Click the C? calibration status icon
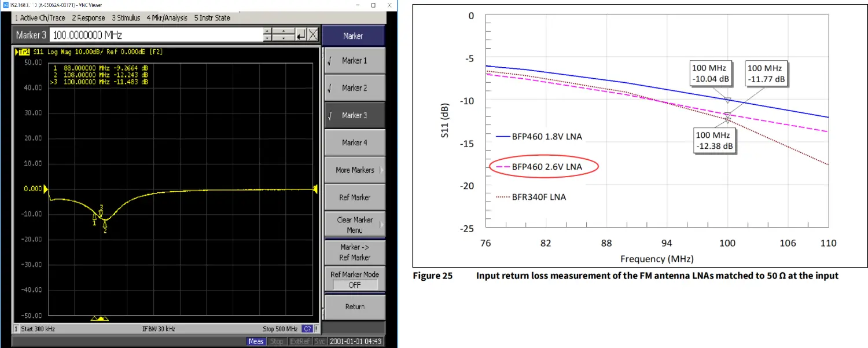The image size is (868, 348). [307, 329]
